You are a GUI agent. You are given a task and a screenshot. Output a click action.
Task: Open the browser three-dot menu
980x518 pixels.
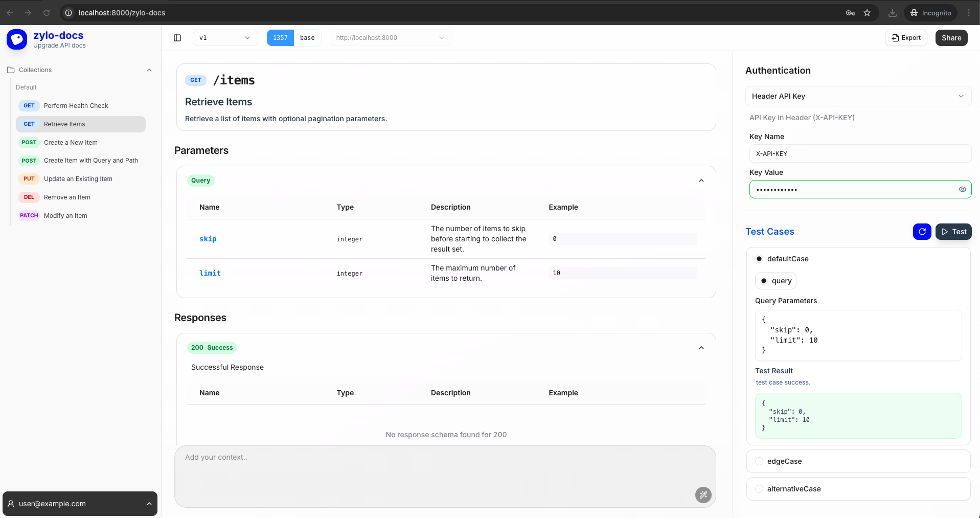[969, 13]
